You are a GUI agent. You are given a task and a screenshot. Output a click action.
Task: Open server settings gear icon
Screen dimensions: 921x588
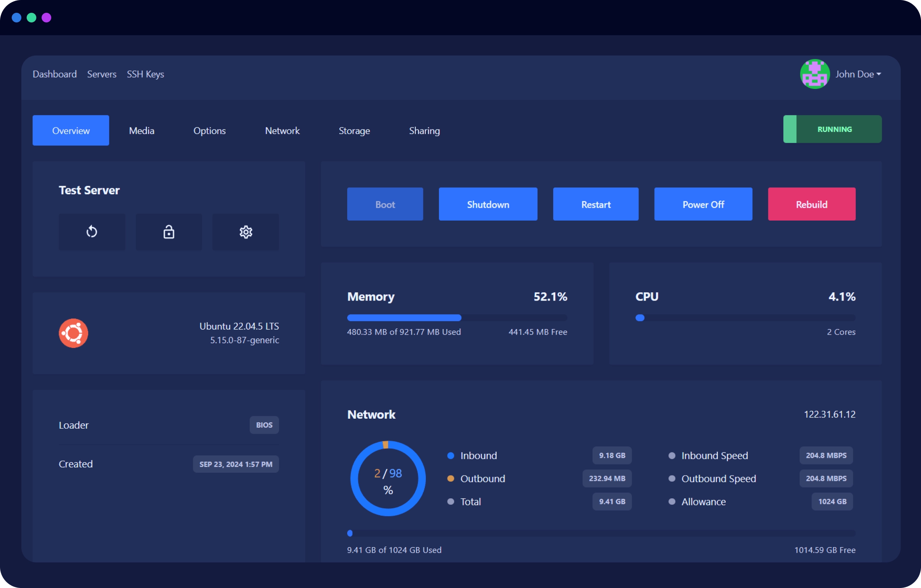pos(245,232)
